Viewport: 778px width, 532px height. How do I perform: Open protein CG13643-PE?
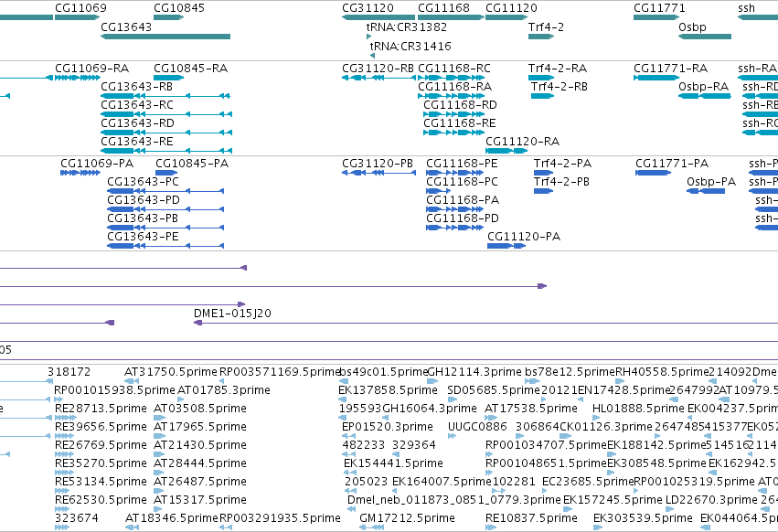[x=143, y=237]
